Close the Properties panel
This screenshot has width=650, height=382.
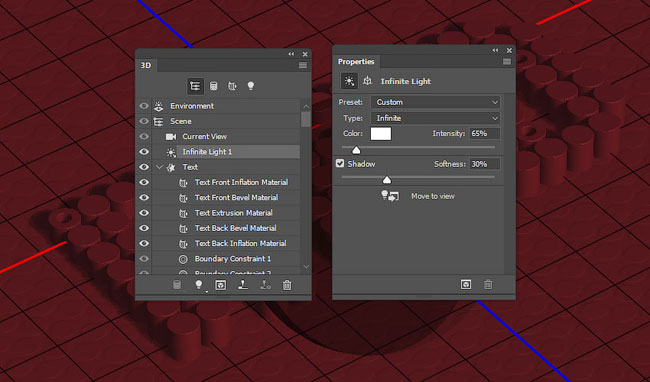tap(509, 50)
